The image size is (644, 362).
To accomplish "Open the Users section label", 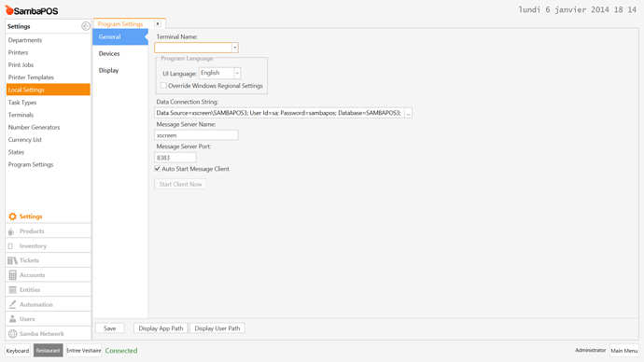I will click(x=27, y=319).
